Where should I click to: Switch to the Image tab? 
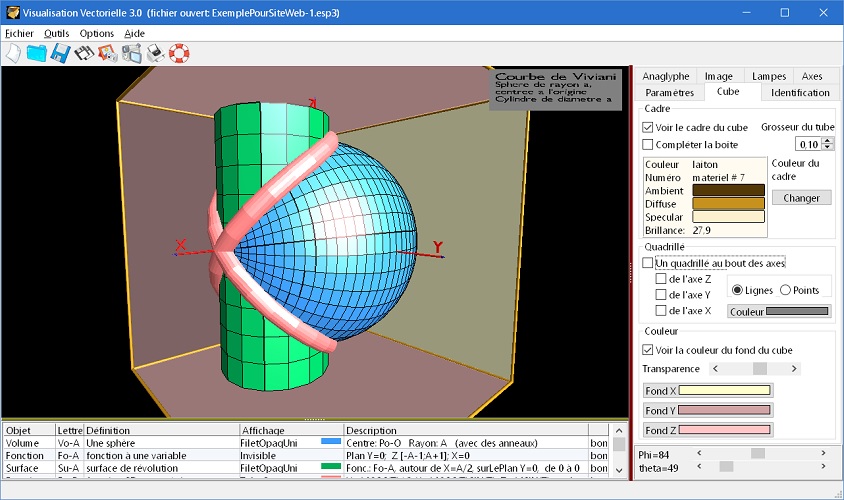719,76
